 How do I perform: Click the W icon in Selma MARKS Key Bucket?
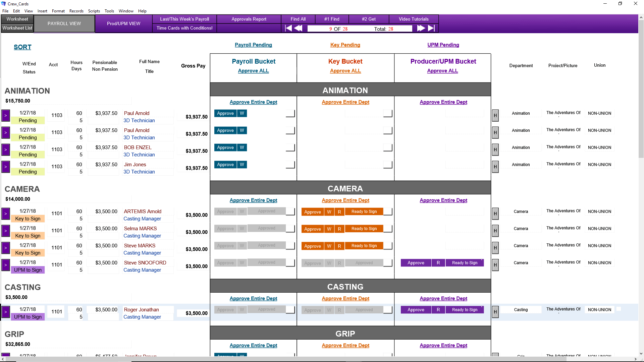[x=329, y=229]
